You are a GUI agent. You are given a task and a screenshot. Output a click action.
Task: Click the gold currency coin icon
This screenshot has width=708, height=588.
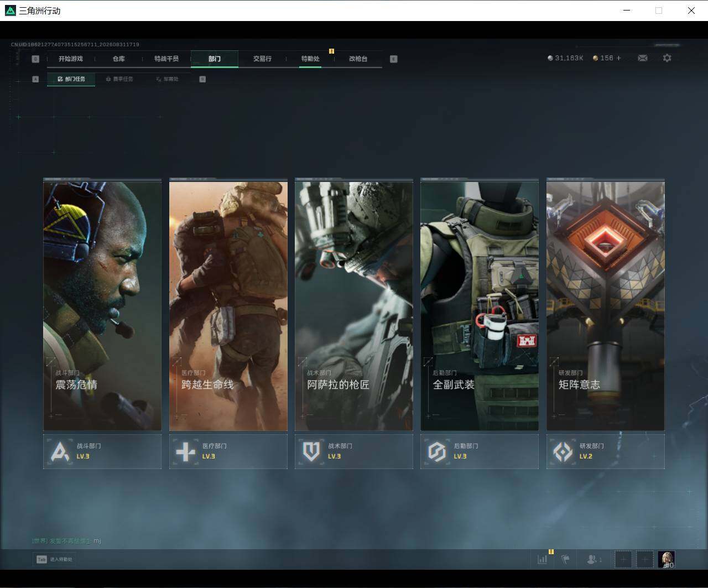tap(595, 58)
